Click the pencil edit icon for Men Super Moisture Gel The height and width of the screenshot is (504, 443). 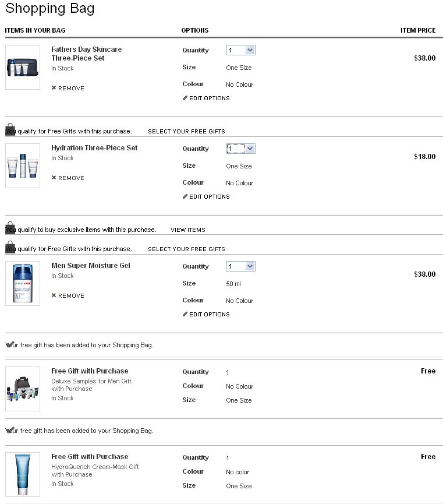click(x=185, y=313)
